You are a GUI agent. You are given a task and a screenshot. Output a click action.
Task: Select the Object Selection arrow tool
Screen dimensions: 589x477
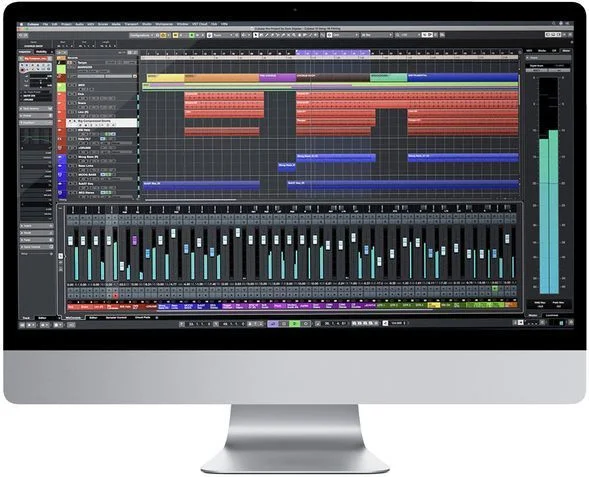(x=256, y=35)
